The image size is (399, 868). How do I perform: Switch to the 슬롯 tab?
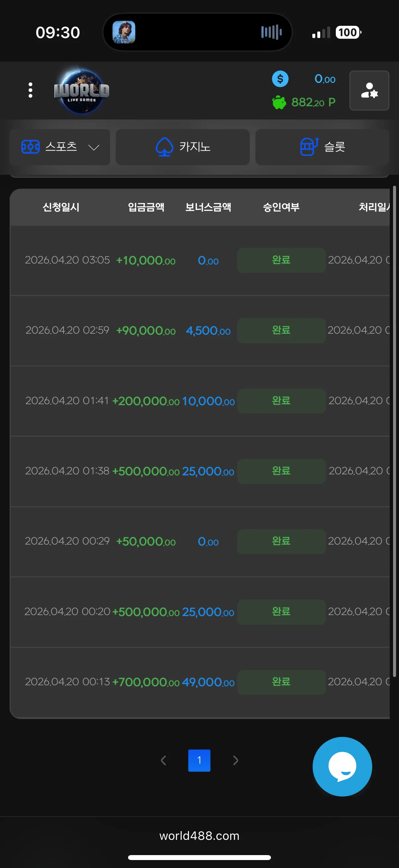[322, 147]
